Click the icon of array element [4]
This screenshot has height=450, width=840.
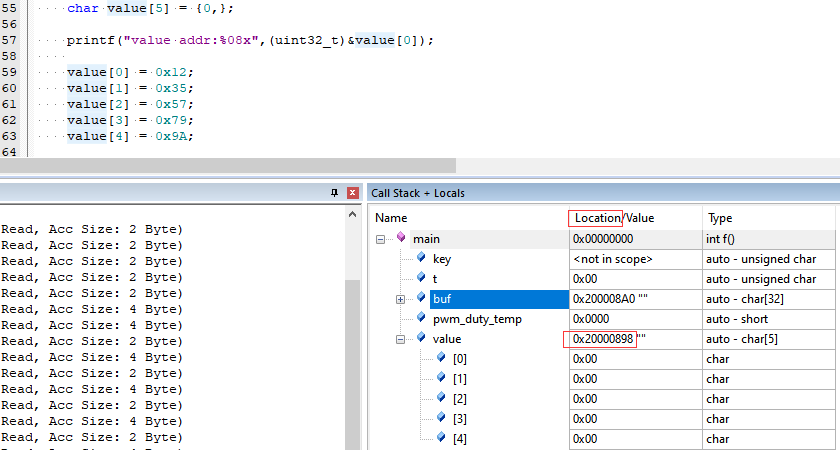click(441, 437)
